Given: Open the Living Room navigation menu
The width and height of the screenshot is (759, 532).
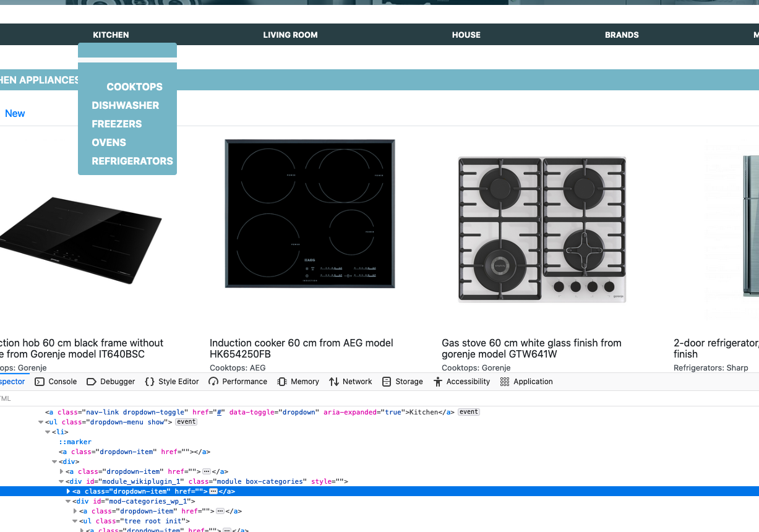Looking at the screenshot, I should point(290,35).
